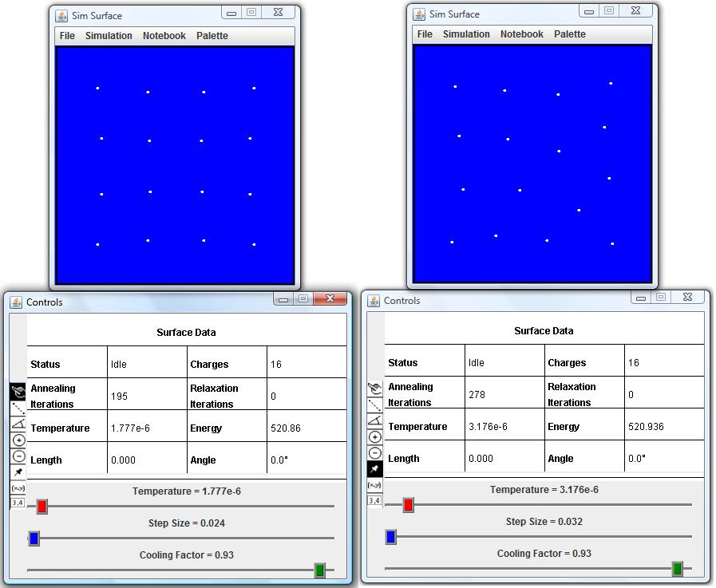Select the 3,4 grid tool in left Controls
Screen dimensions: 716x588
pos(18,503)
